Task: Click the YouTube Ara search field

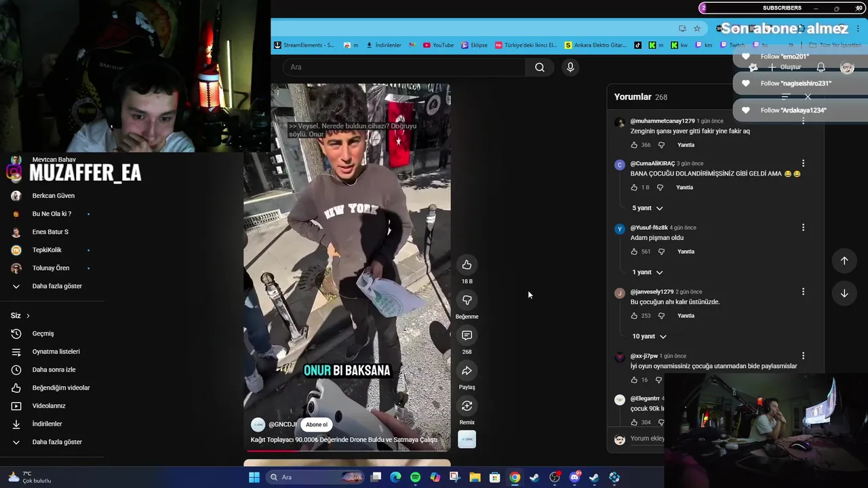Action: point(404,67)
